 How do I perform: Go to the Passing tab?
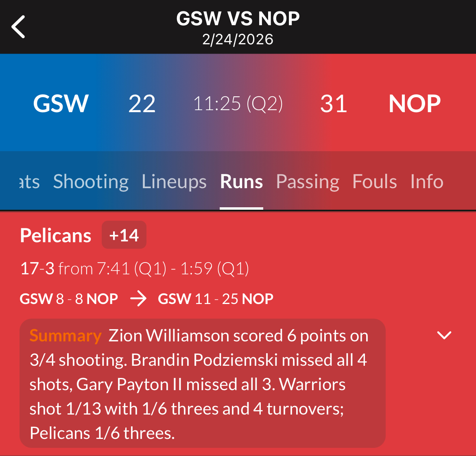308,181
